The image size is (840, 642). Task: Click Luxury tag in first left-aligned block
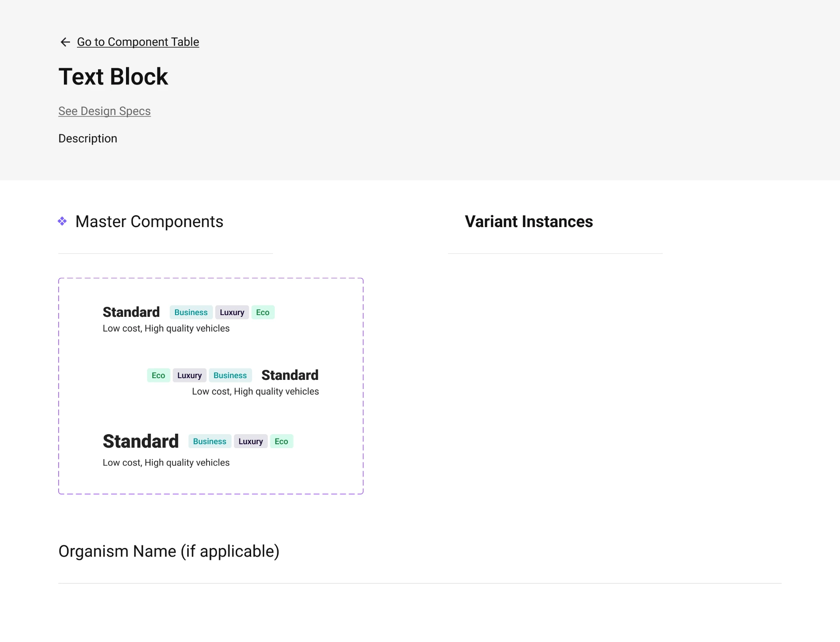pos(232,312)
